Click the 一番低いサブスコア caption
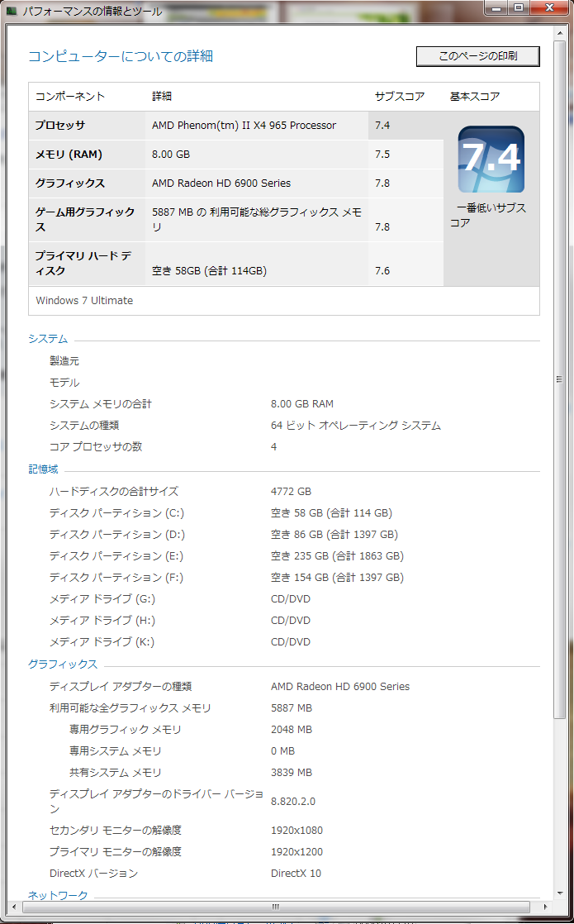574x924 pixels. (x=488, y=216)
